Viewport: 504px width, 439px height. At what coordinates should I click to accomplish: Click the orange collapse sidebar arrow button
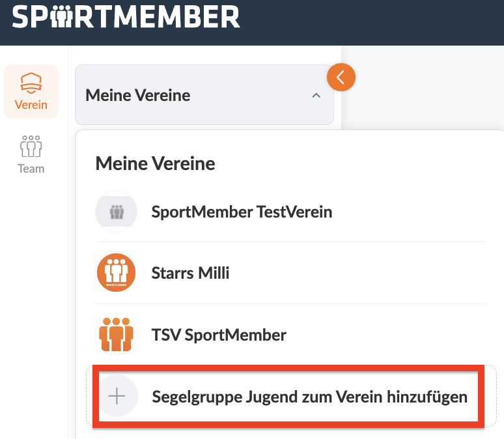coord(341,78)
